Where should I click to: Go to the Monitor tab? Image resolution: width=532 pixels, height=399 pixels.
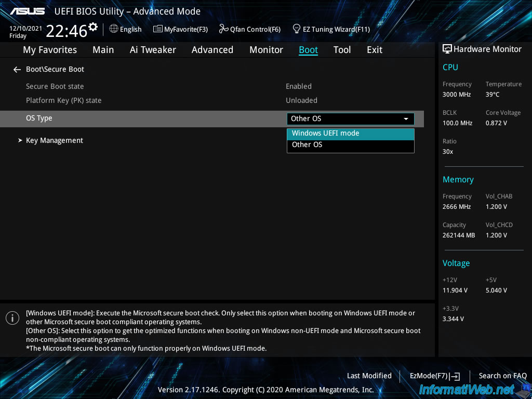click(266, 50)
